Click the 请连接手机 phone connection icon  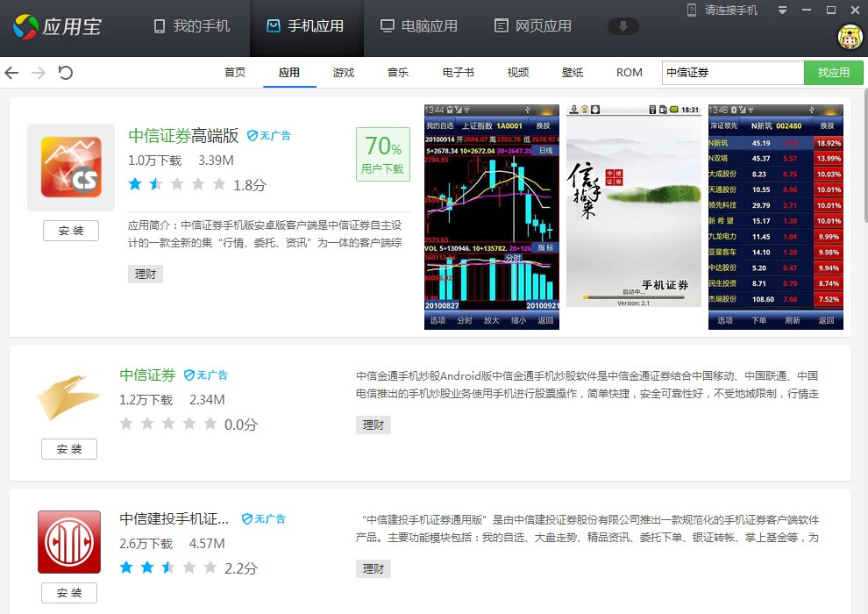tap(692, 10)
